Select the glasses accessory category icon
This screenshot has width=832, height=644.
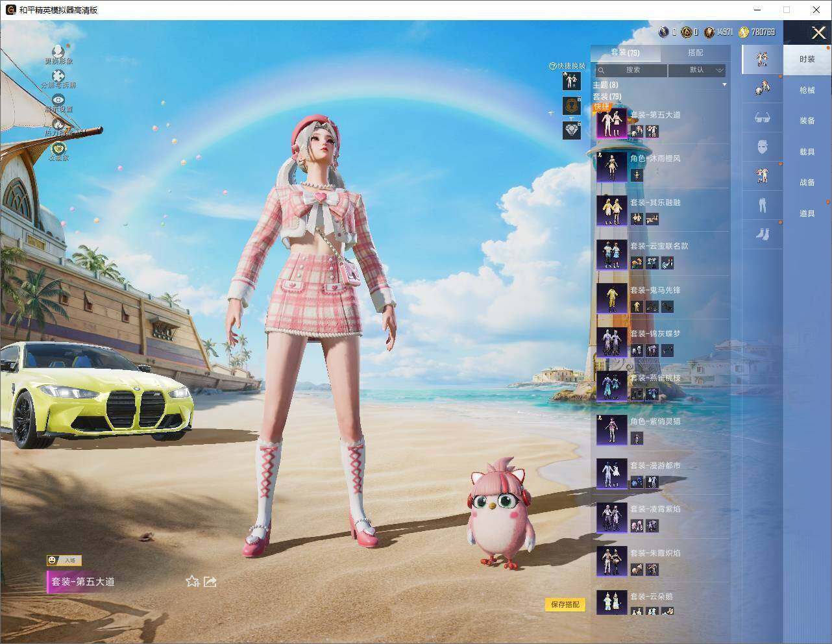coord(762,118)
